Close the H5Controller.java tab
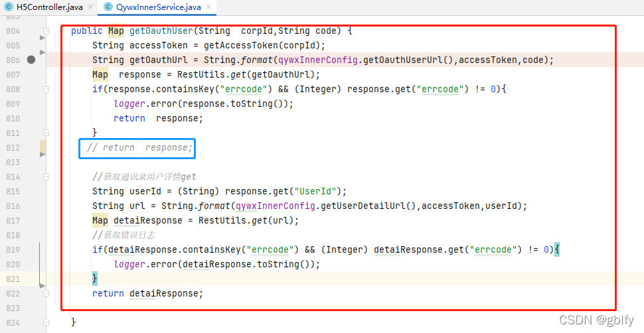This screenshot has width=644, height=333. (x=90, y=7)
